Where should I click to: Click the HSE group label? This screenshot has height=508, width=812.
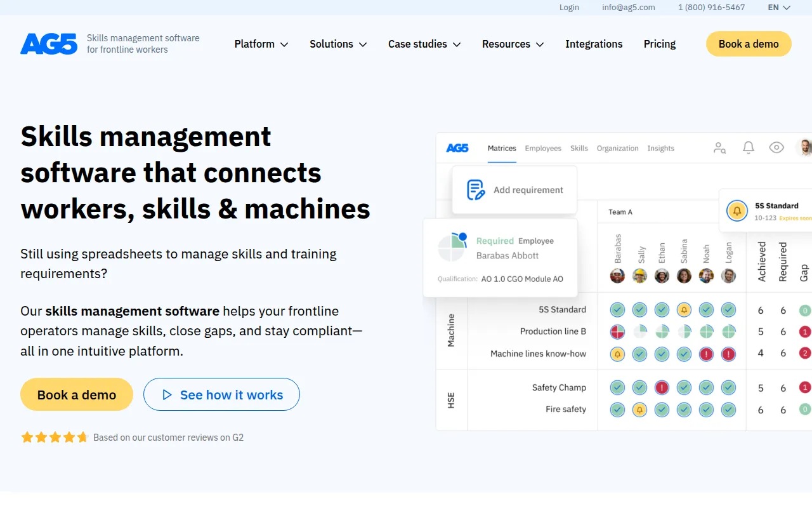(x=451, y=401)
